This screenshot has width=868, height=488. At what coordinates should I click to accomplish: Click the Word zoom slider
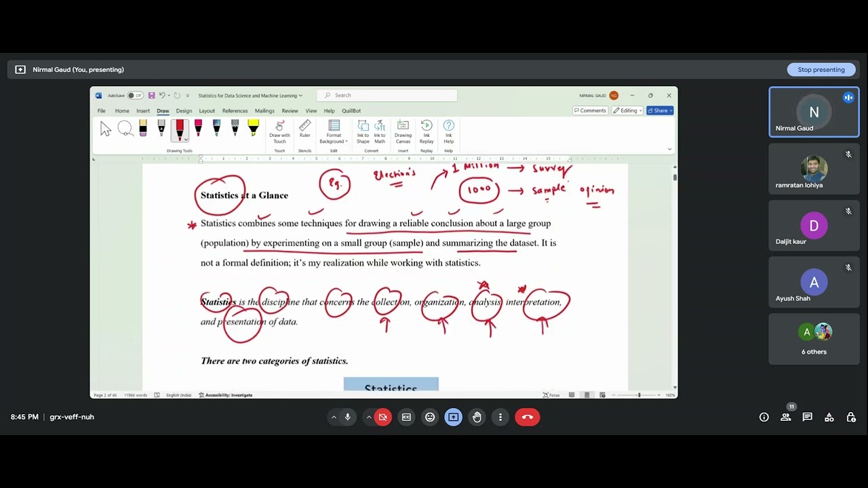(637, 395)
